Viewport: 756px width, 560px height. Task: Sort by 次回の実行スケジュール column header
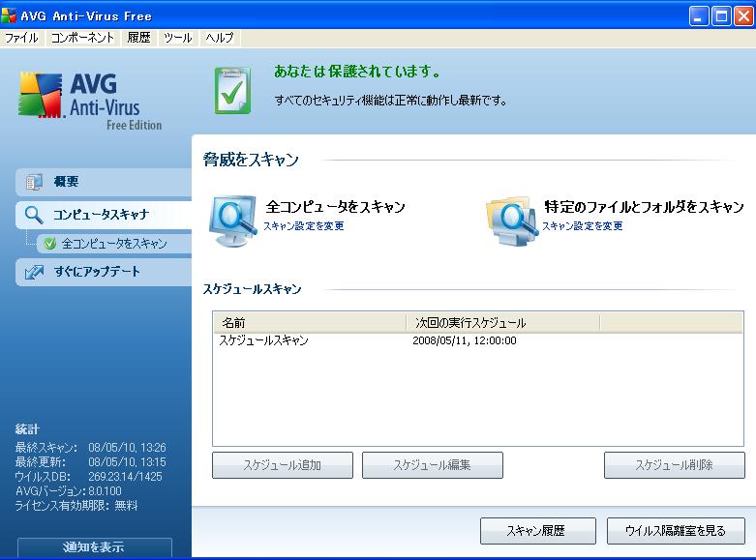pos(503,322)
